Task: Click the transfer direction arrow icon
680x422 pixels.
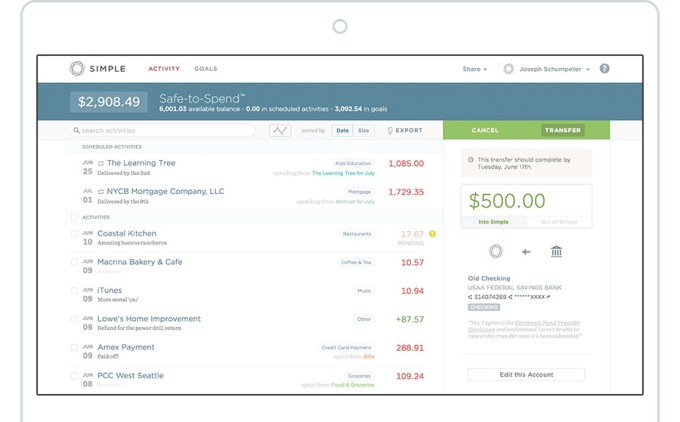Action: coord(526,252)
